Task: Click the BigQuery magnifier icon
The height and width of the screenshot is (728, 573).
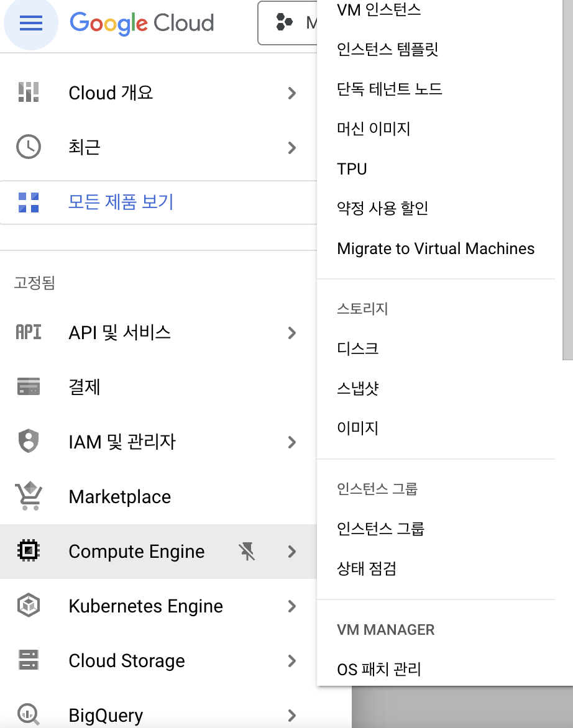Action: [x=29, y=714]
